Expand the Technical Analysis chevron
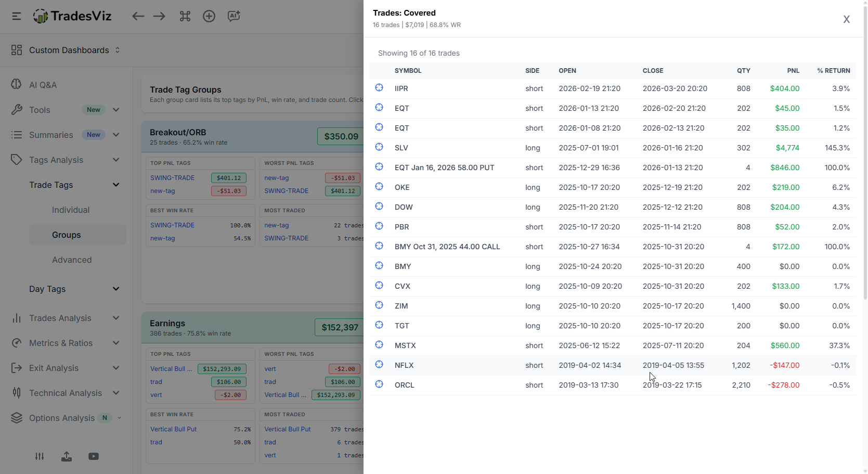Screen dimensions: 868x474 116,393
